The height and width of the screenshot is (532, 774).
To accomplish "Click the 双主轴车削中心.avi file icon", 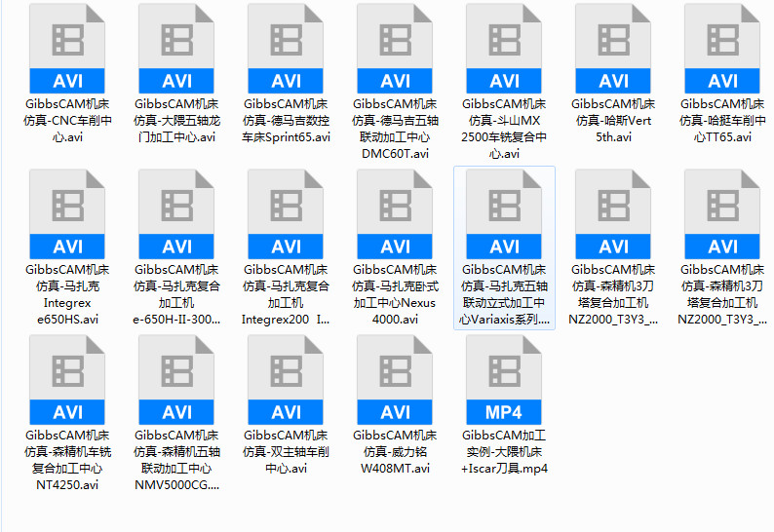I will pos(286,380).
